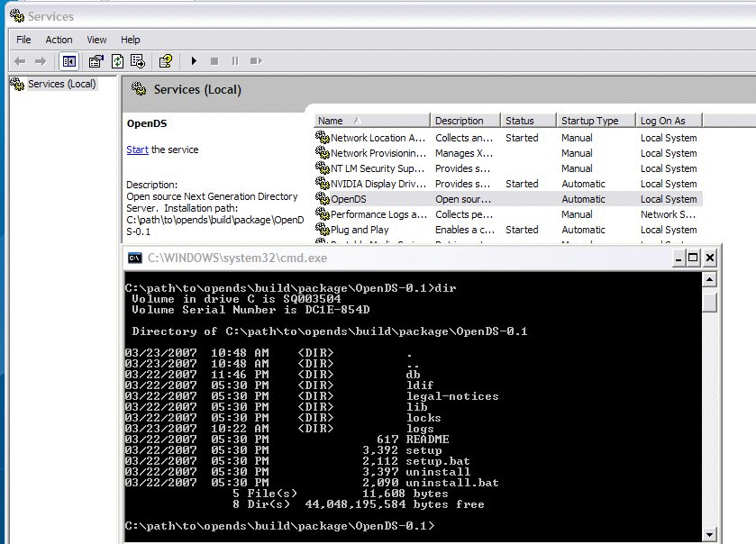Click the Export List toolbar icon
This screenshot has width=756, height=544.
click(138, 61)
